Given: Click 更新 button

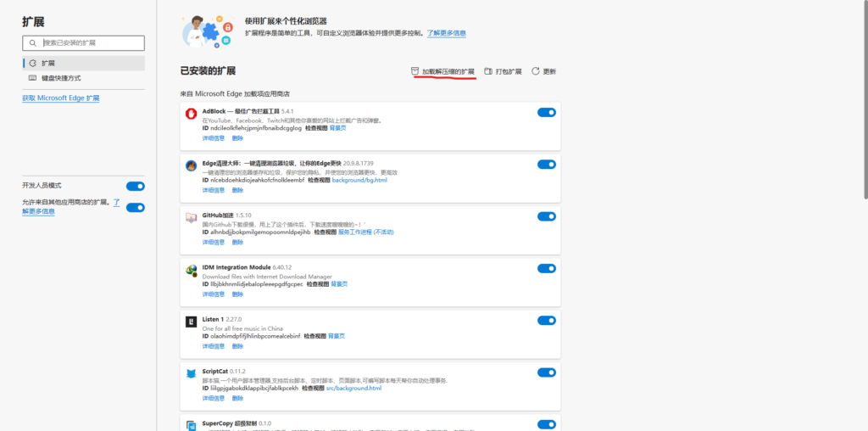Looking at the screenshot, I should pos(543,71).
